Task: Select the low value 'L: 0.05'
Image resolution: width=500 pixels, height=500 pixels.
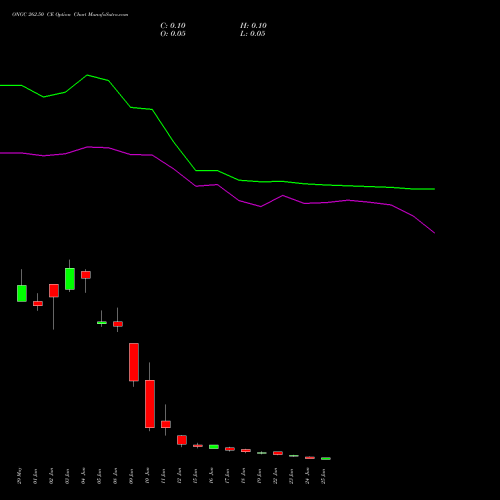Action: tap(253, 33)
